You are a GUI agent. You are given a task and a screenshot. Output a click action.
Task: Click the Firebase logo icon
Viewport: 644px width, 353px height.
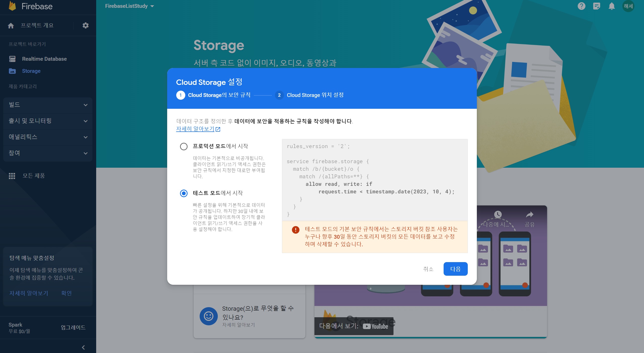click(x=12, y=6)
